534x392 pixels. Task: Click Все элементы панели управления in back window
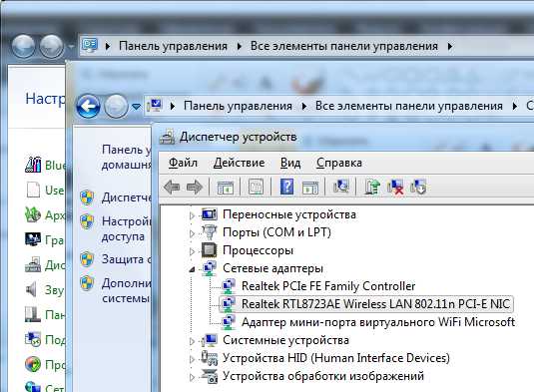pos(344,46)
